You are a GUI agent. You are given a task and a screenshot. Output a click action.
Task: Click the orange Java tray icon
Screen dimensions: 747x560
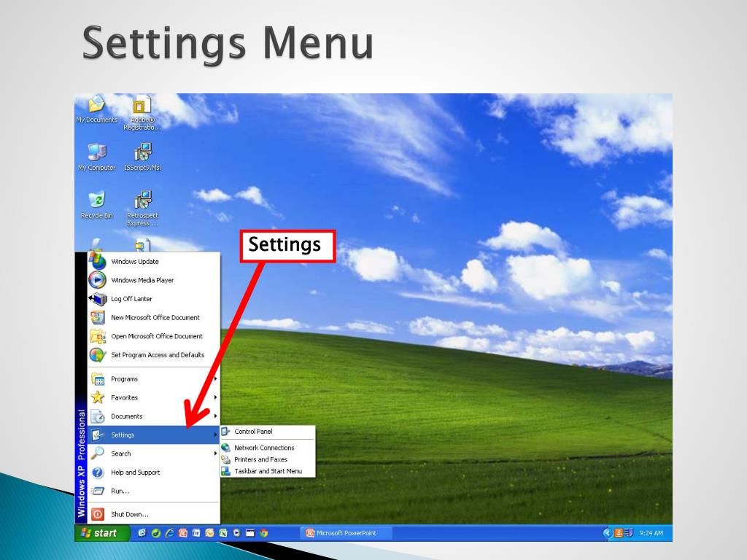tap(619, 533)
